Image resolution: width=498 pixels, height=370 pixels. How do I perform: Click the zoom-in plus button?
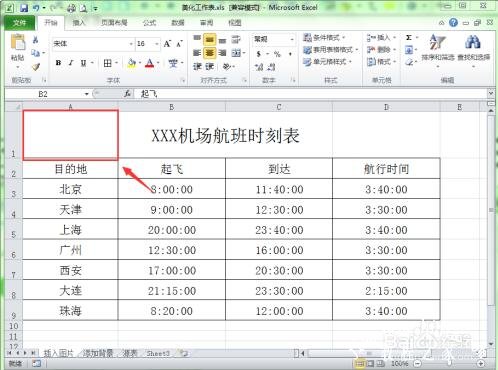(x=480, y=364)
